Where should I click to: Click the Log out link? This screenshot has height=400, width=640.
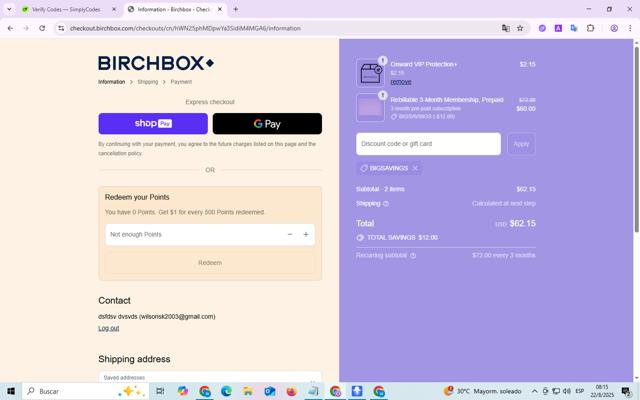coord(109,328)
